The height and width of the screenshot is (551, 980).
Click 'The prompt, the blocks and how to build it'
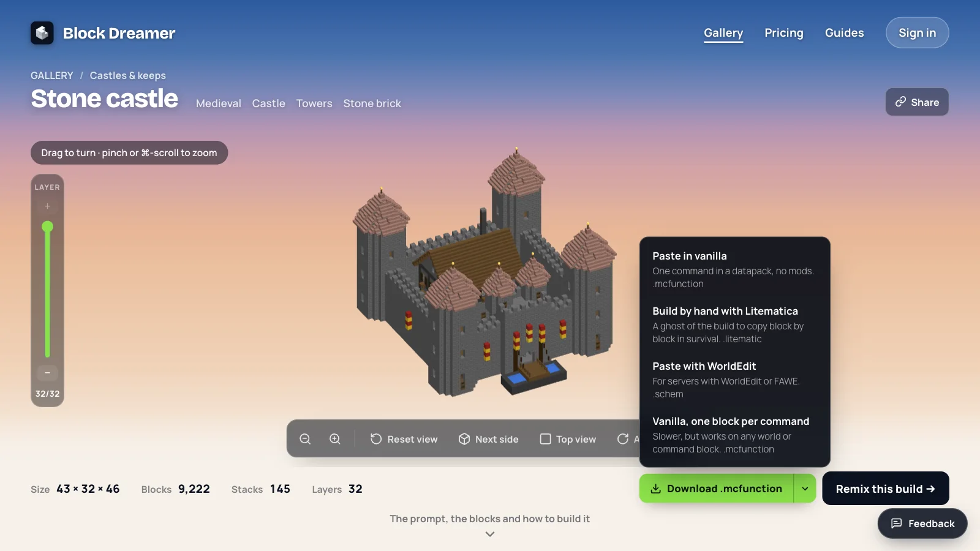click(x=490, y=519)
